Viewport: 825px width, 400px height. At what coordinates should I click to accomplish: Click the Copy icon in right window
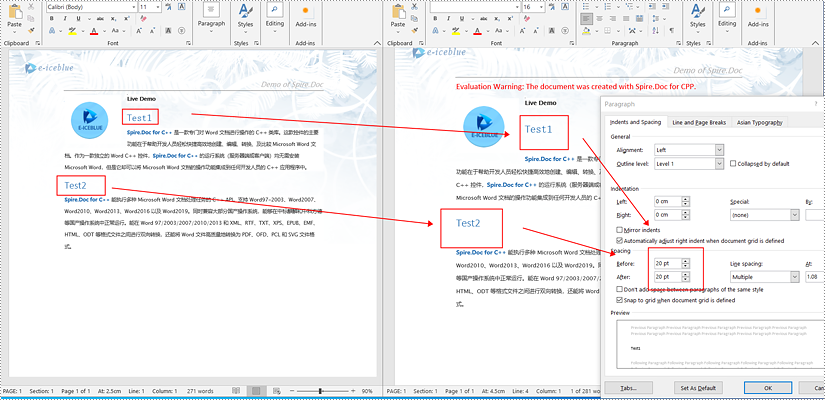(x=415, y=19)
